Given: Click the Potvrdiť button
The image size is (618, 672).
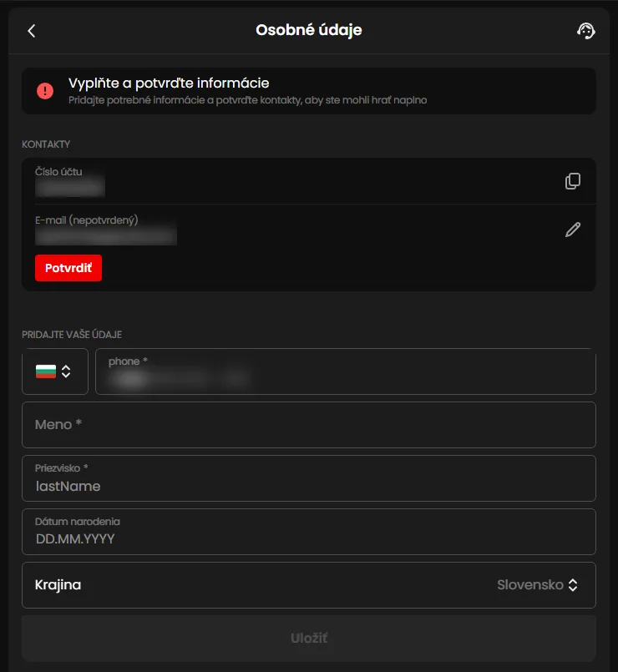Looking at the screenshot, I should pos(68,268).
